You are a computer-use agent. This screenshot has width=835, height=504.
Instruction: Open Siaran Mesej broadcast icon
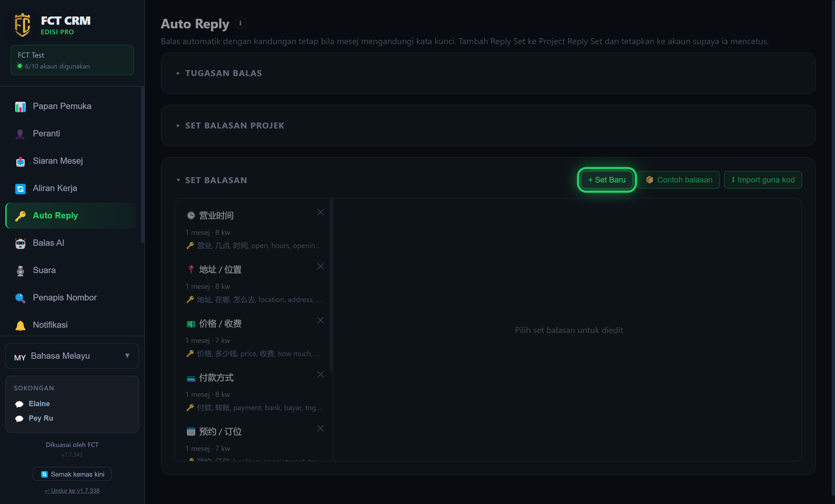coord(20,161)
